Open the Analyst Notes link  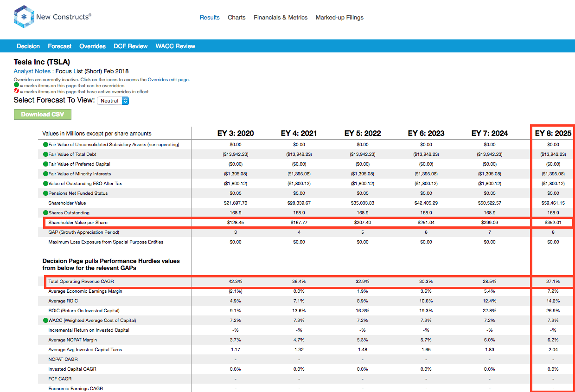[x=32, y=71]
